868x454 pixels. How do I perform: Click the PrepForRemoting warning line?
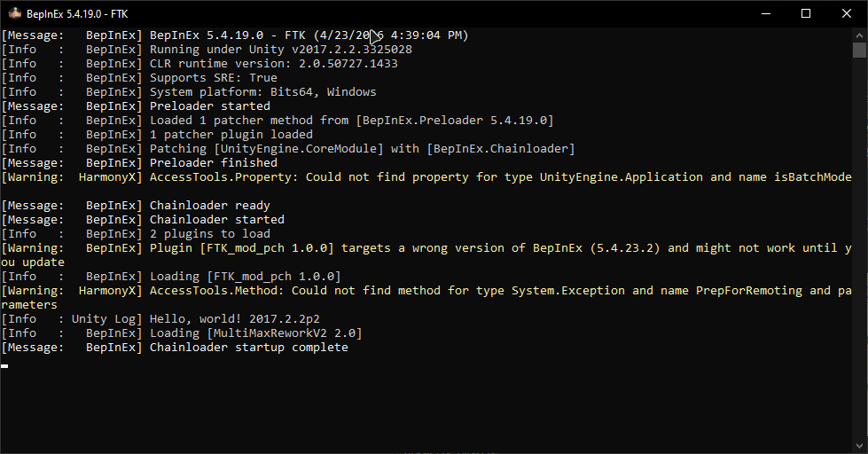(x=426, y=297)
